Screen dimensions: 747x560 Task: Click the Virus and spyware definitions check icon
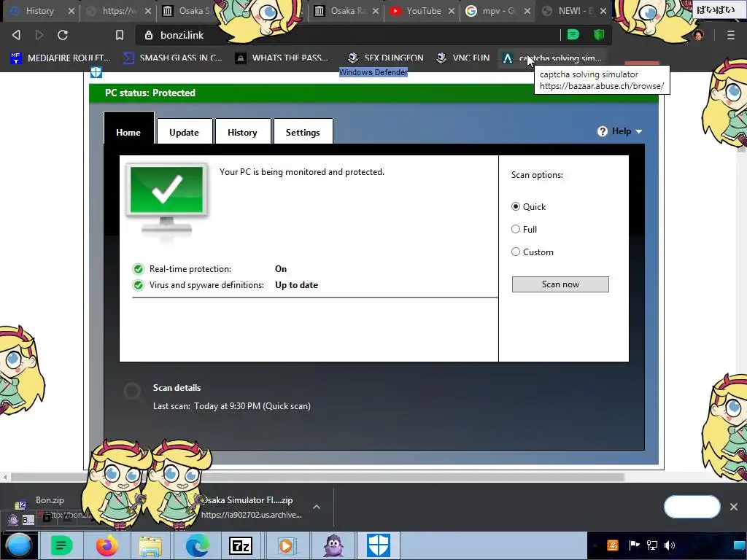coord(138,285)
